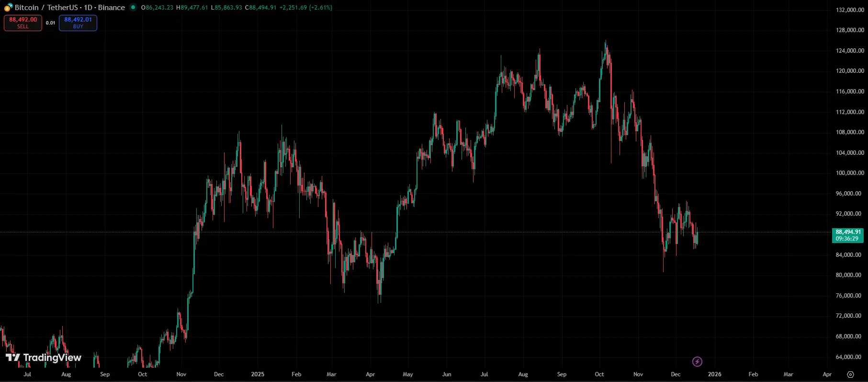Click the Jul label left of 2025 on time axis
Screen dimensions: 868x382
(x=27, y=374)
